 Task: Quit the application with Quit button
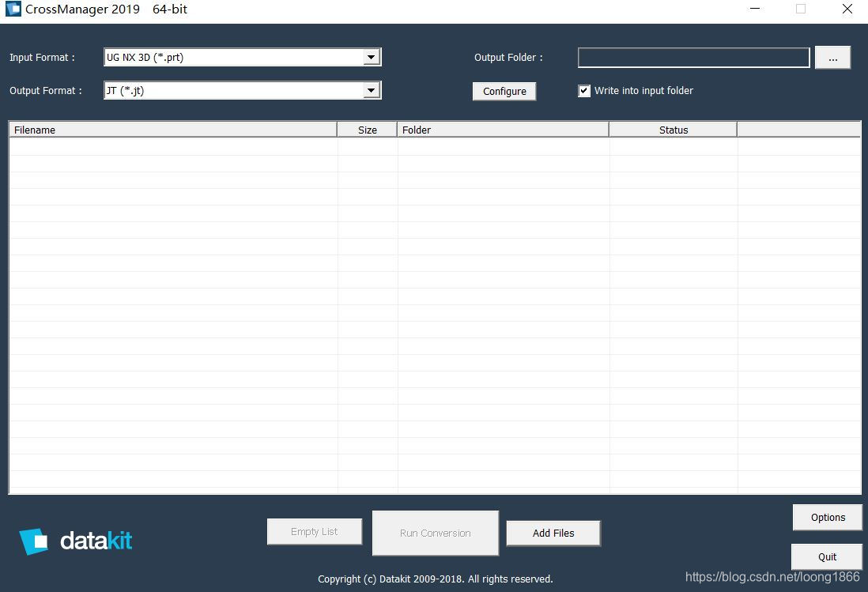click(827, 556)
